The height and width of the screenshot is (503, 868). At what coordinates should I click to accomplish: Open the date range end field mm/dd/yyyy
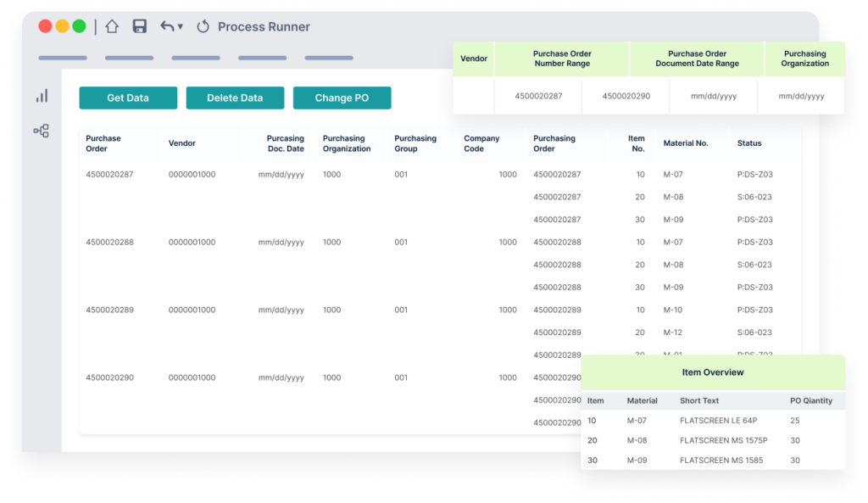click(x=800, y=96)
